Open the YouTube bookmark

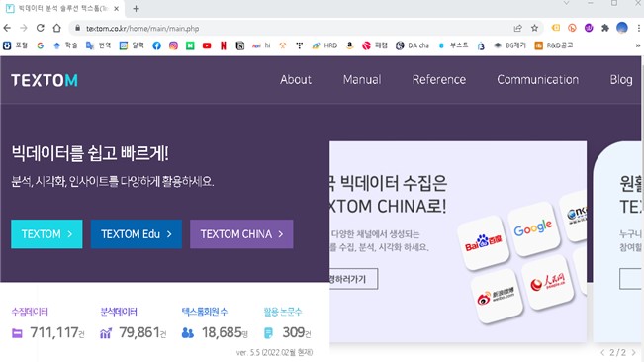coord(207,45)
